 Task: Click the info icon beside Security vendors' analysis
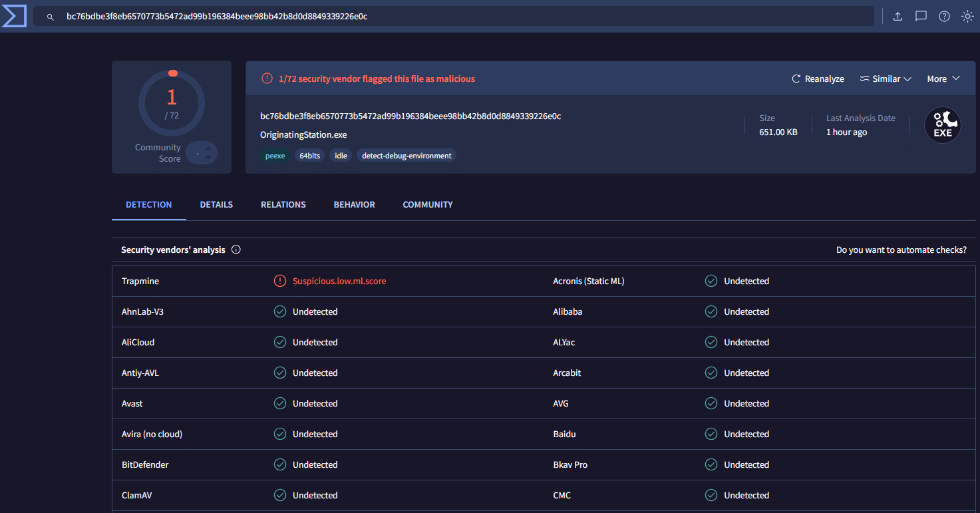click(236, 250)
